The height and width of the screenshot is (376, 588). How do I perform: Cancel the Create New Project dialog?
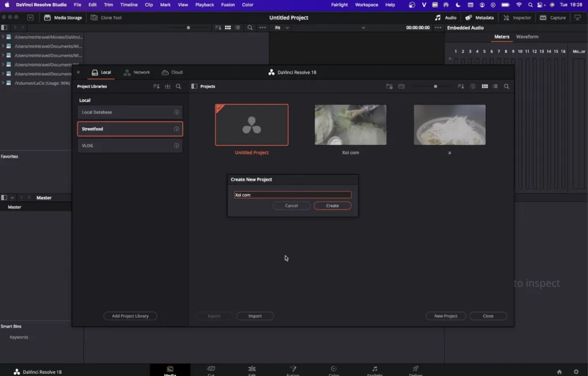tap(291, 206)
